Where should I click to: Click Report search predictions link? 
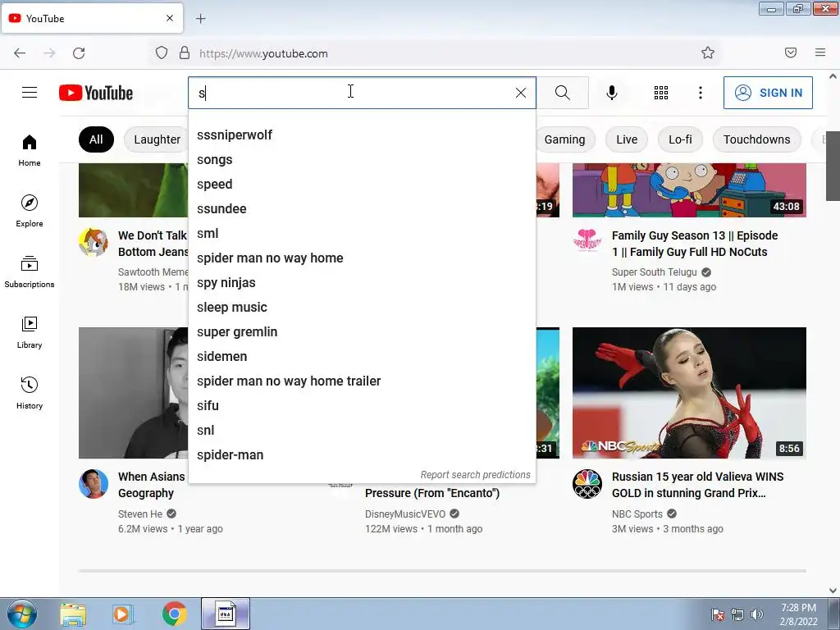pyautogui.click(x=475, y=475)
